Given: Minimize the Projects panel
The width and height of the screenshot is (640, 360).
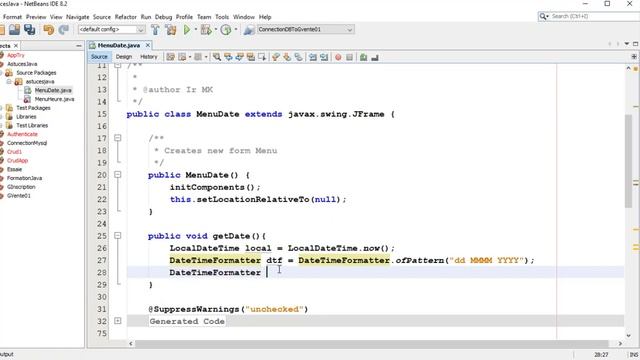Looking at the screenshot, I should [79, 46].
